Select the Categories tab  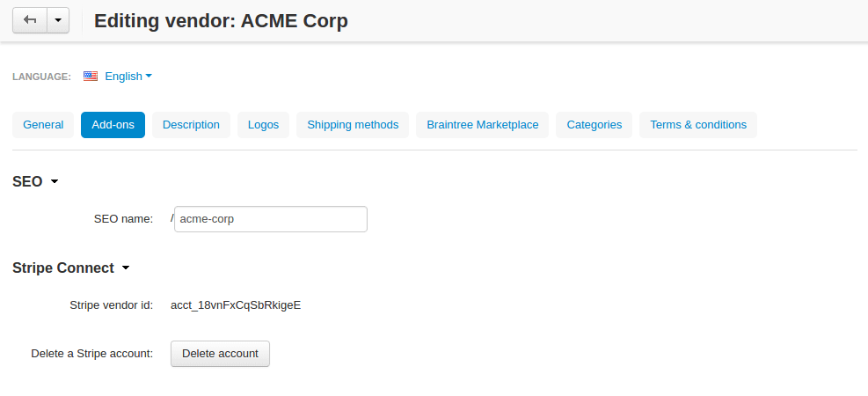click(594, 125)
